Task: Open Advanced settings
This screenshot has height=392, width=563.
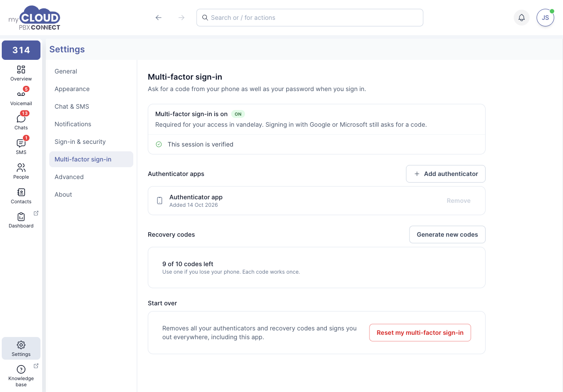Action: (91, 177)
